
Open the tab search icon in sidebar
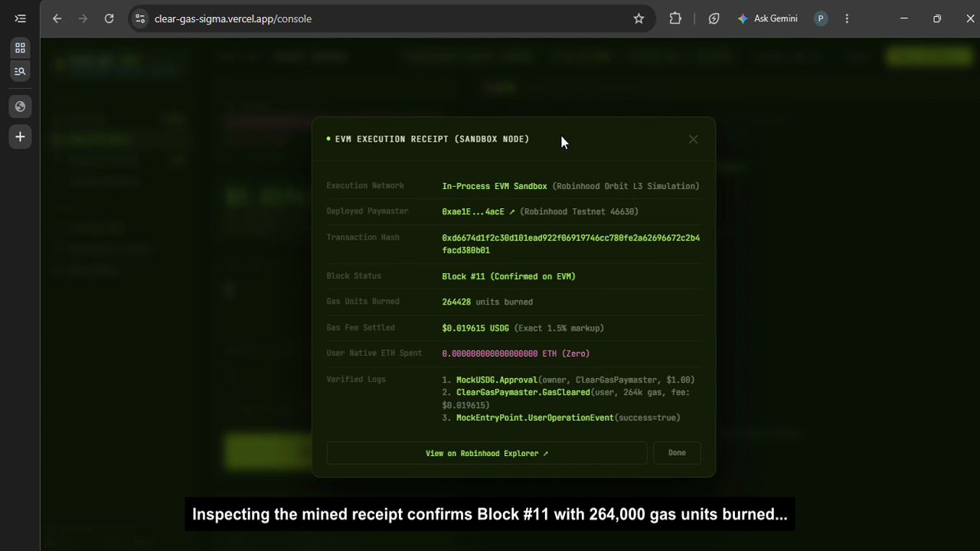pyautogui.click(x=20, y=71)
